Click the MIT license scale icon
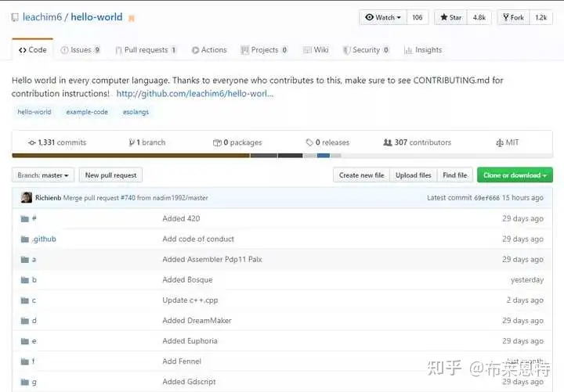The image size is (564, 392). click(500, 142)
